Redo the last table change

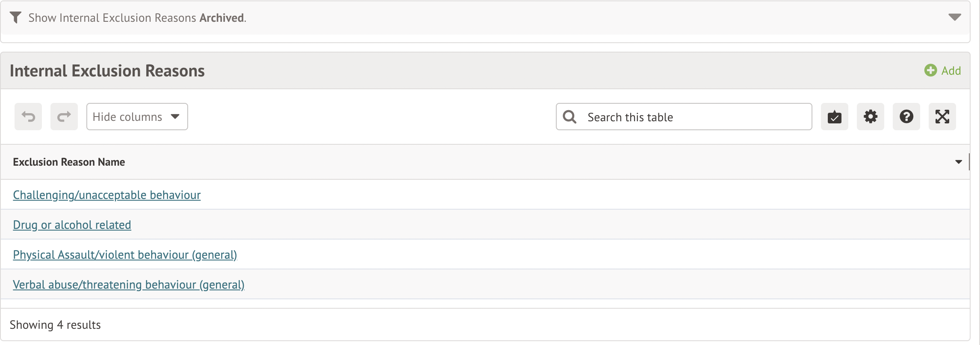tap(64, 117)
